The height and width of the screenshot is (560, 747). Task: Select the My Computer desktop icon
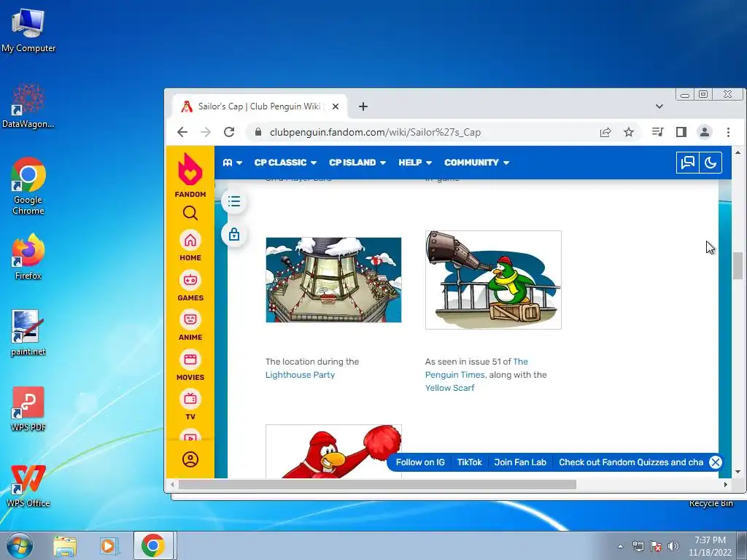pyautogui.click(x=28, y=29)
